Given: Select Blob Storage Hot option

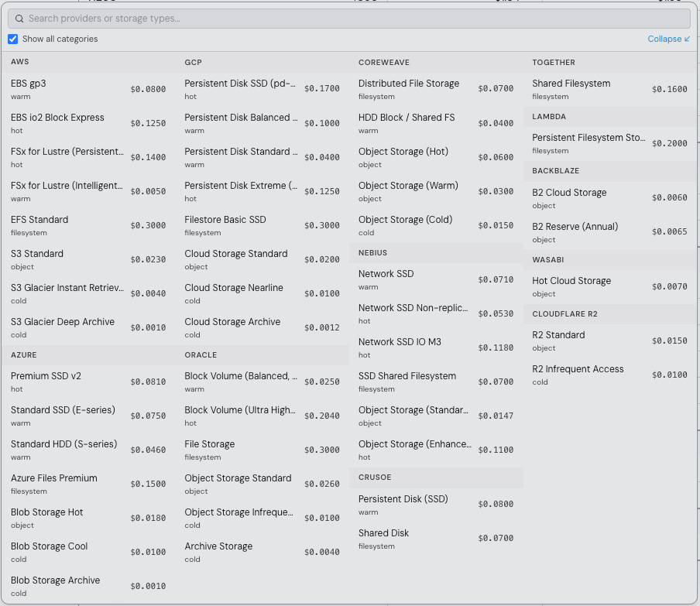Looking at the screenshot, I should click(87, 518).
